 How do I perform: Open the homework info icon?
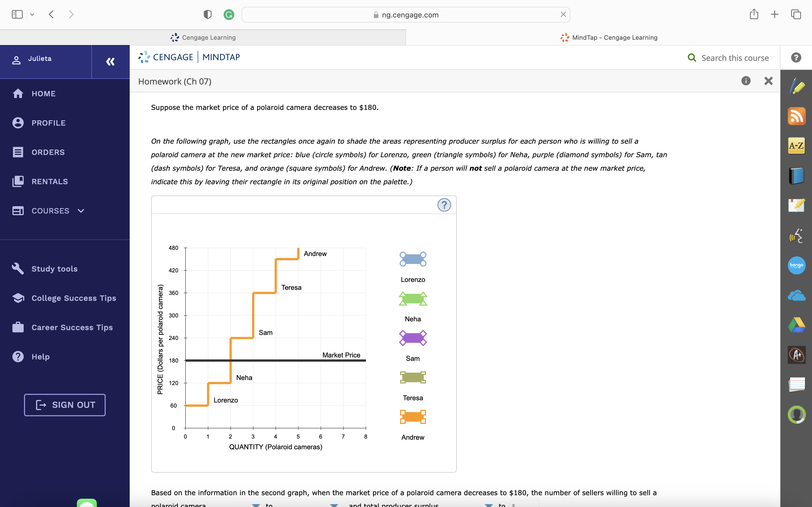(x=745, y=81)
